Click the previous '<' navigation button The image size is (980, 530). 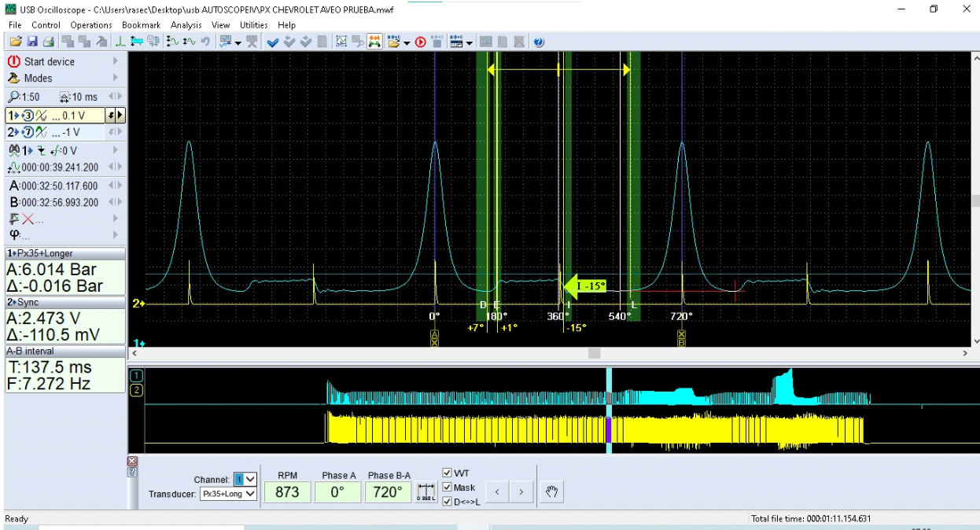496,493
